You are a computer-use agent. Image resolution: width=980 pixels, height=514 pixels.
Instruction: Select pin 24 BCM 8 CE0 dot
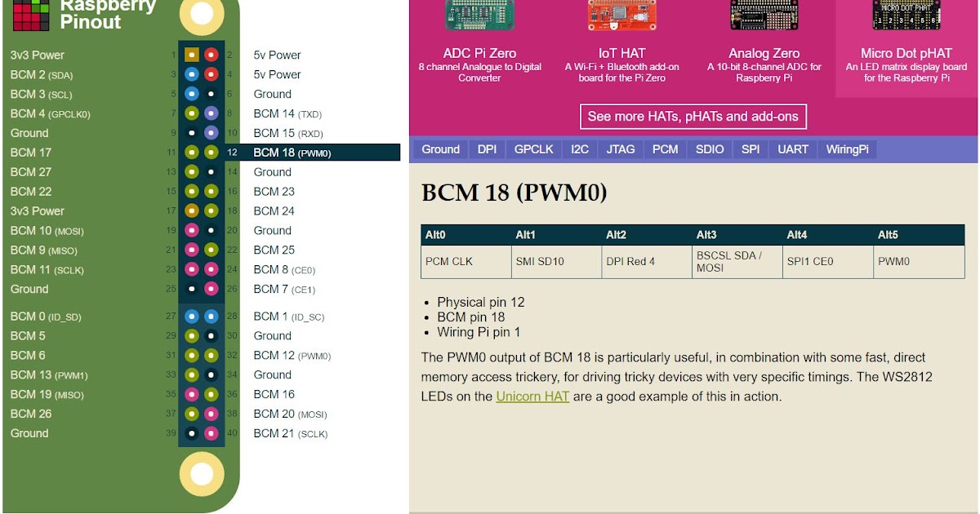click(212, 269)
